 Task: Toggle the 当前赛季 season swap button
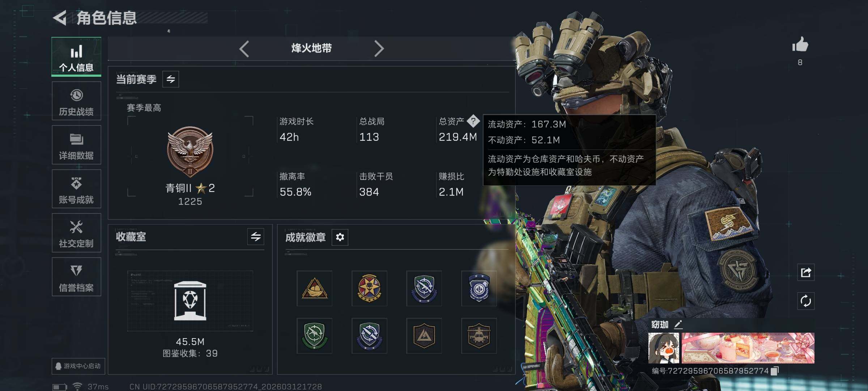pyautogui.click(x=171, y=79)
